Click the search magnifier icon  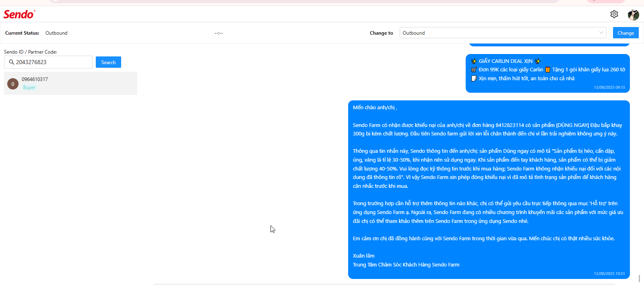(x=12, y=62)
